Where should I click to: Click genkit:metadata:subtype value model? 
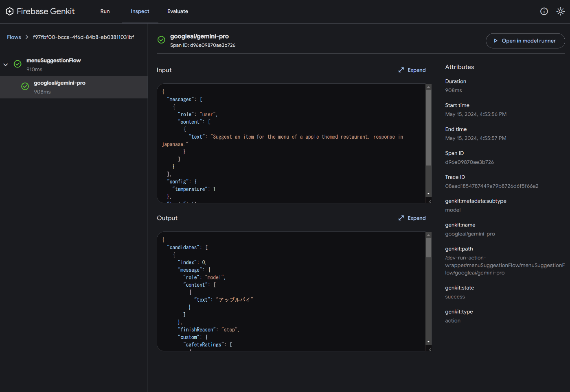(x=453, y=210)
